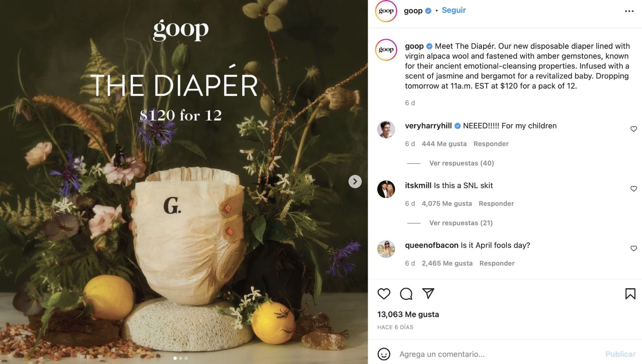Open comments via speech bubble icon
The width and height of the screenshot is (642, 364).
(x=406, y=294)
